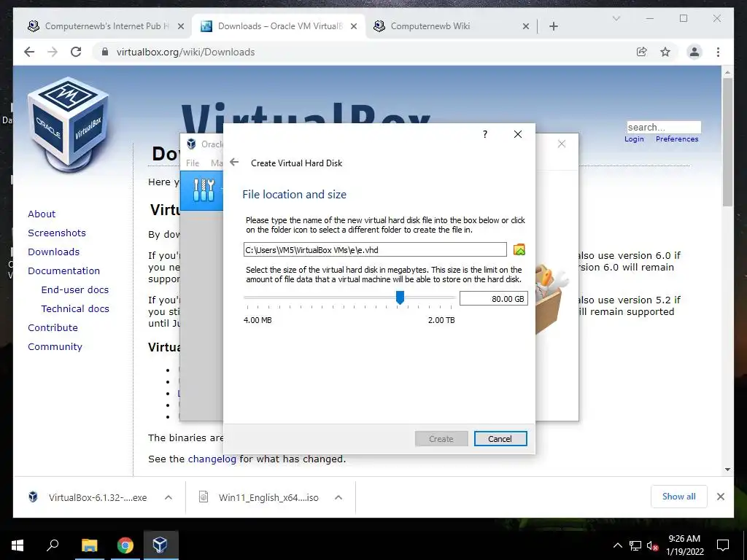Click the webpage vertical scrollbar thumb
The height and width of the screenshot is (560, 747).
727,142
